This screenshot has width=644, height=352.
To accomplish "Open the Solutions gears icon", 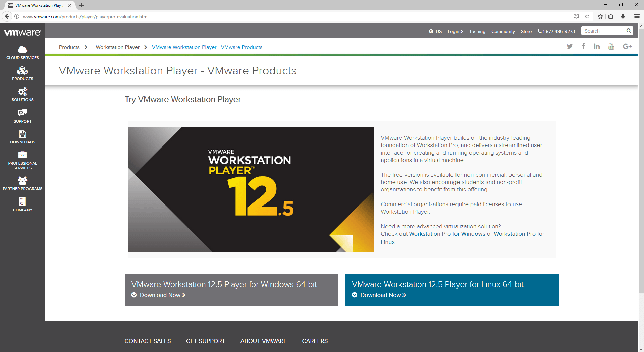I will coord(22,92).
